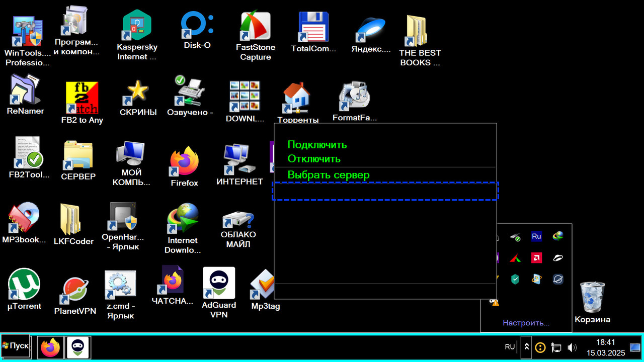Switch to AdGuard VPN taskbar button
This screenshot has width=644, height=362.
[x=78, y=347]
